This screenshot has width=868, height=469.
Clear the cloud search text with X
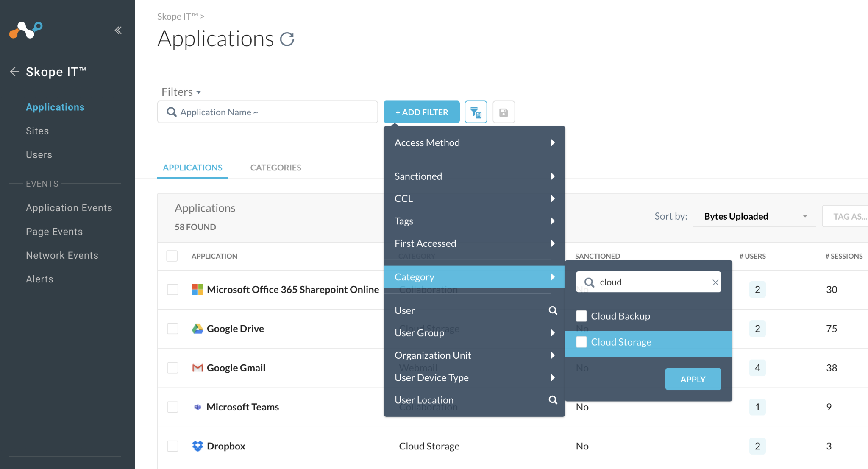tap(715, 282)
